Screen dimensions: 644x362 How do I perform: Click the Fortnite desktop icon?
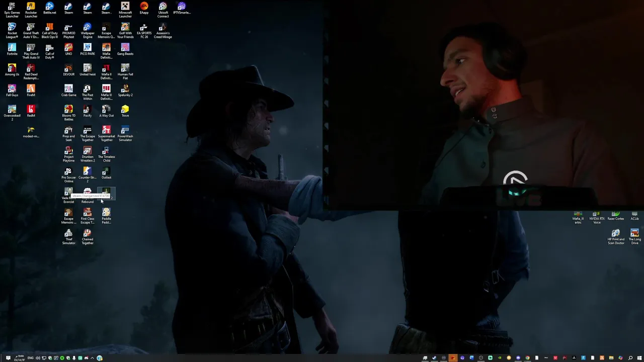coord(12,50)
